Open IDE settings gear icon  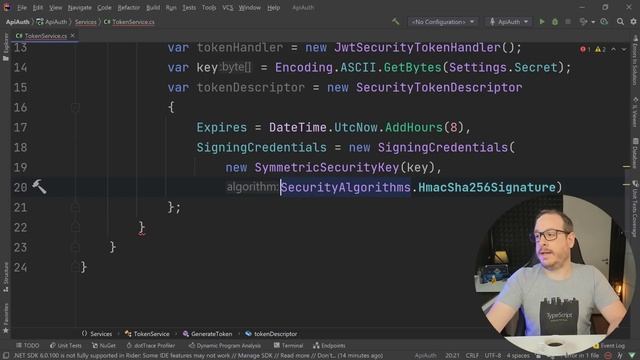[x=633, y=22]
